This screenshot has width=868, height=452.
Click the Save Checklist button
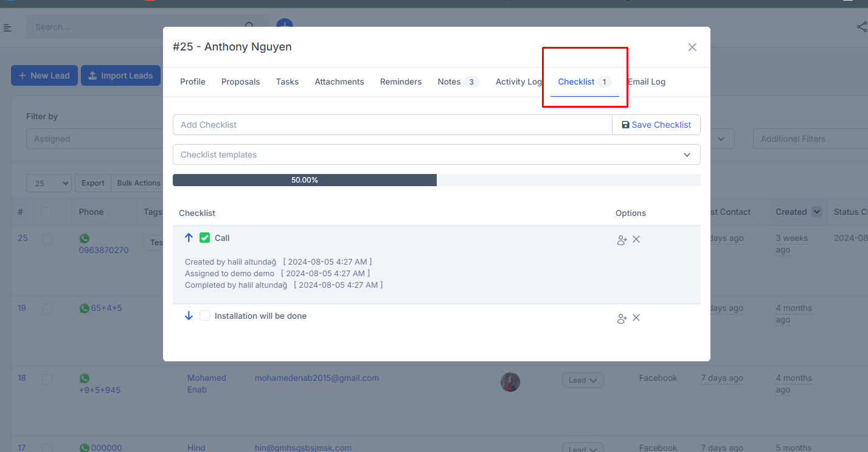coord(656,125)
